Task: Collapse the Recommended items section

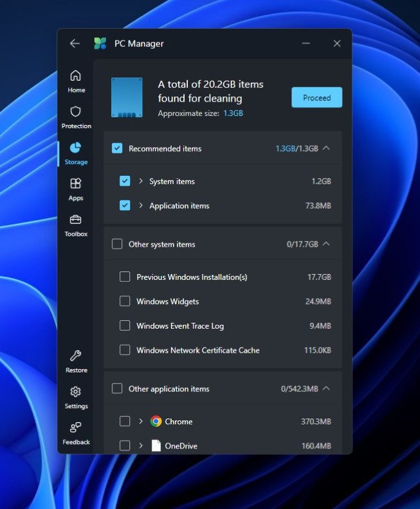Action: pyautogui.click(x=326, y=148)
